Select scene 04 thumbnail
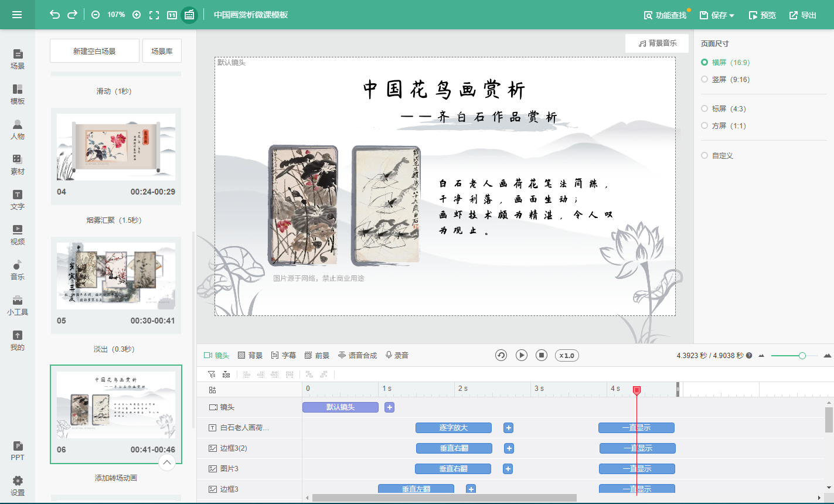 pos(116,147)
